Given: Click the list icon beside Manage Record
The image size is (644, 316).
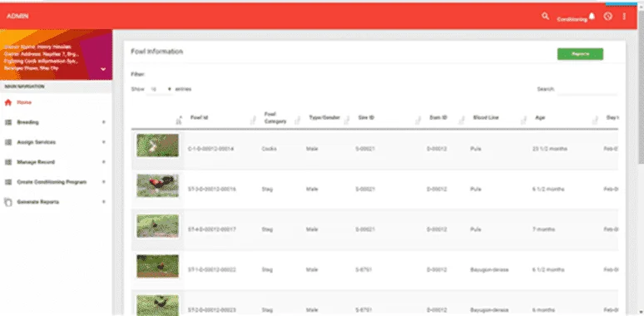Looking at the screenshot, I should 7,162.
